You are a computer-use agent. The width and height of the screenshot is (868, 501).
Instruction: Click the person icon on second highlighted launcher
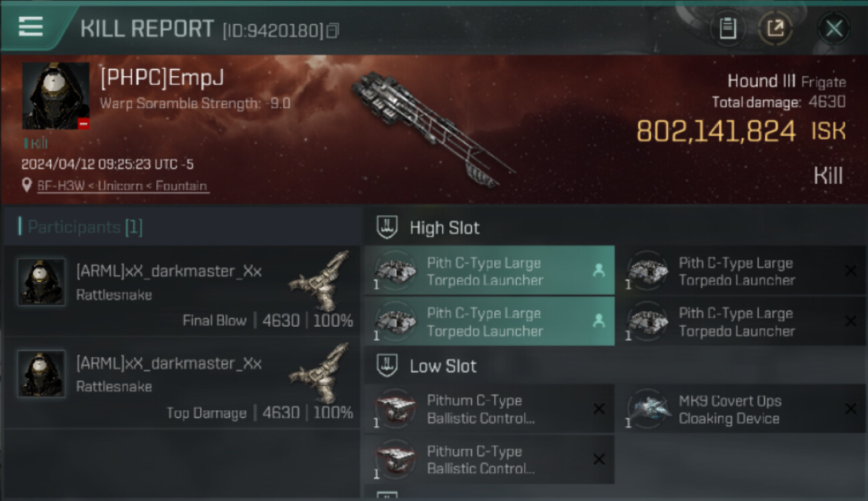click(x=598, y=321)
